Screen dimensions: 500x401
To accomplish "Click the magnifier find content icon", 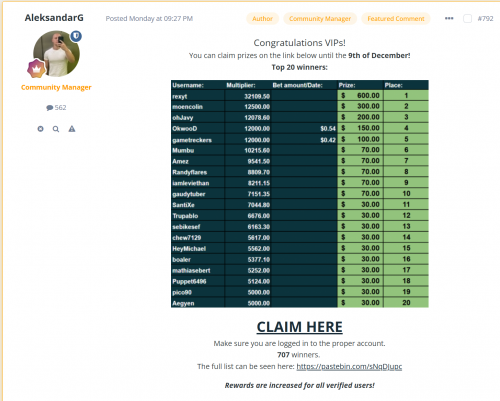I will click(x=56, y=129).
